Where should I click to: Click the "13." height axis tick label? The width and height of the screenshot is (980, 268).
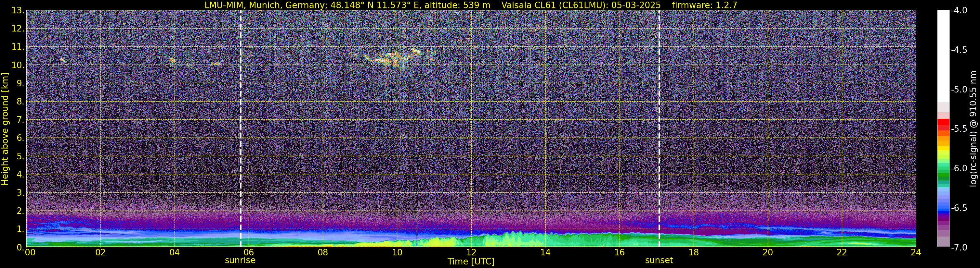tap(18, 11)
